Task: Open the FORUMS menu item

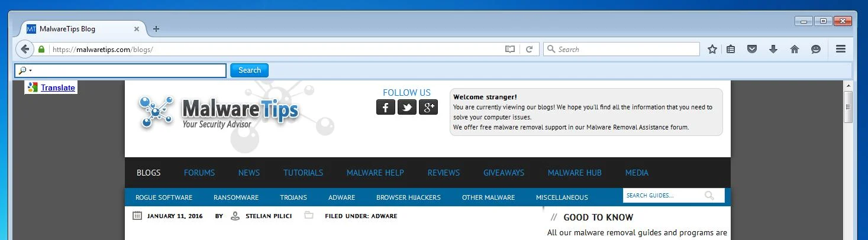Action: click(199, 173)
